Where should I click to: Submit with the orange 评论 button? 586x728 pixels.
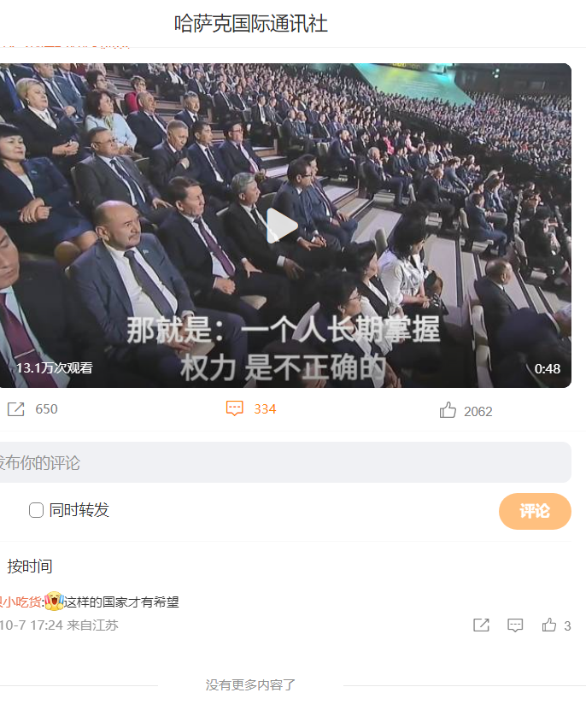(x=535, y=511)
